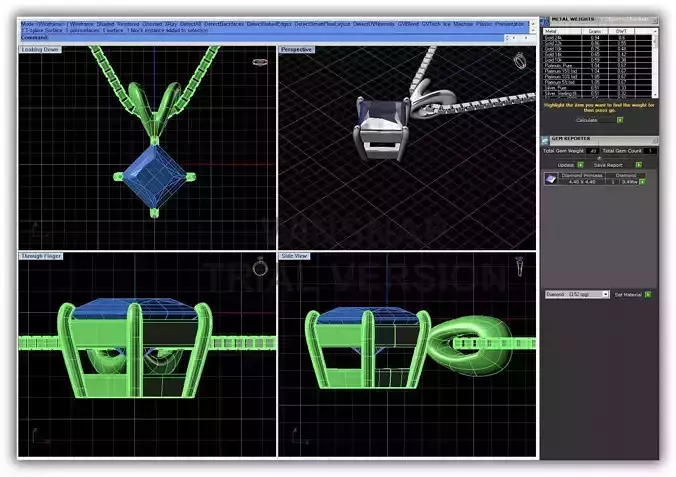Collapse the Metal Weights panel with its corner icon

point(655,20)
